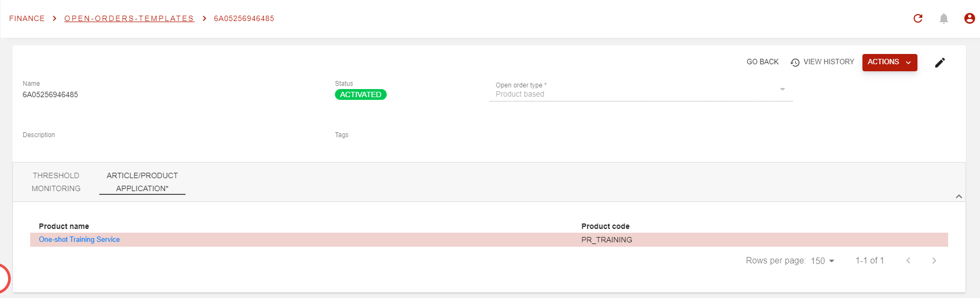Click the pencil edit icon
Viewport: 980px width, 298px height.
pos(940,63)
